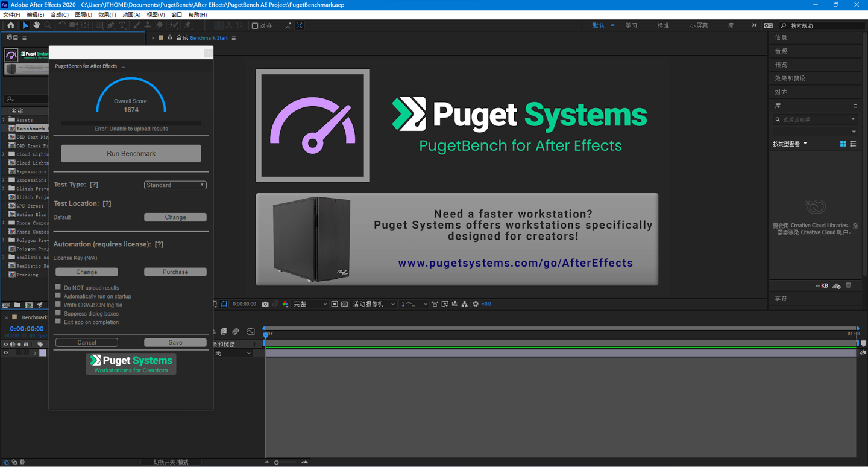Check Automatically run on startup
Viewport: 868px width, 467px height.
(x=58, y=296)
